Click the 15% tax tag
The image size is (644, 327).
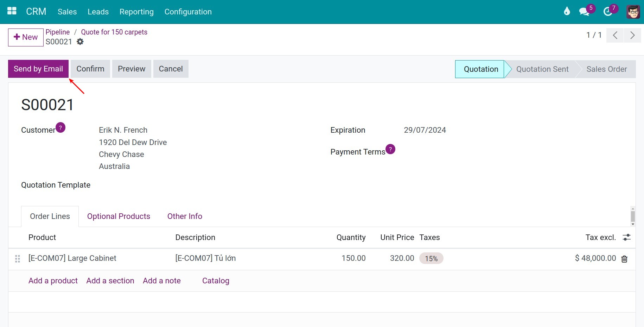[431, 258]
